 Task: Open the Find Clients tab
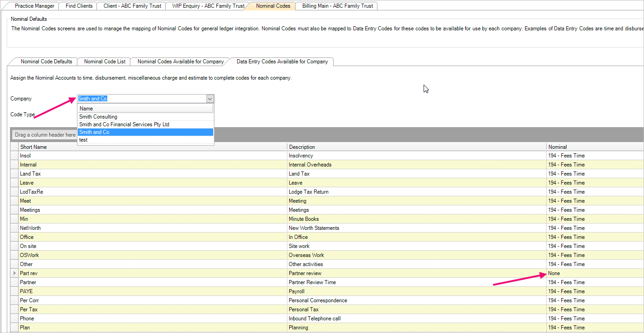[78, 6]
